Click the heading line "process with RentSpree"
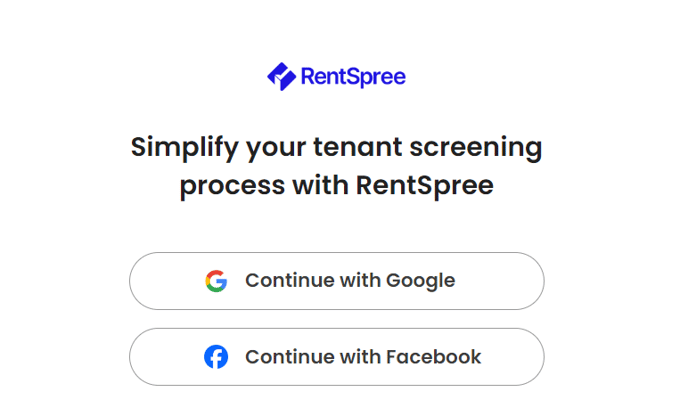This screenshot has height=408, width=688. point(337,186)
